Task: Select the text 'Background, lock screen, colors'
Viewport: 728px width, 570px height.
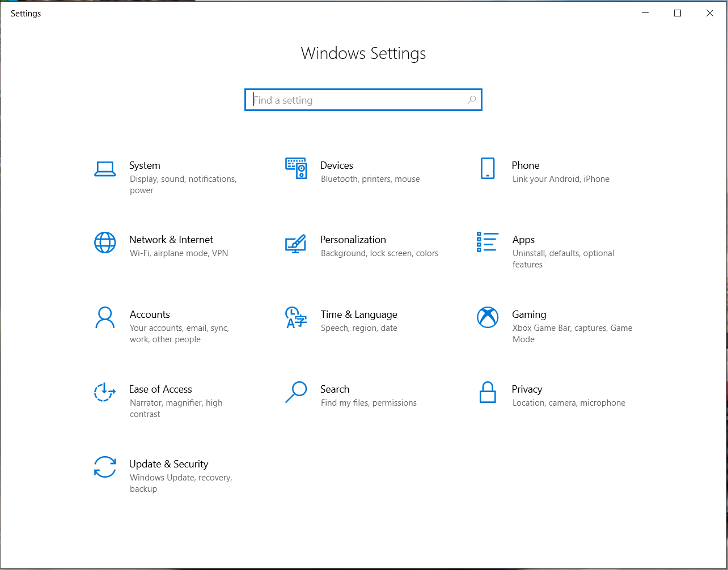Action: click(x=379, y=253)
